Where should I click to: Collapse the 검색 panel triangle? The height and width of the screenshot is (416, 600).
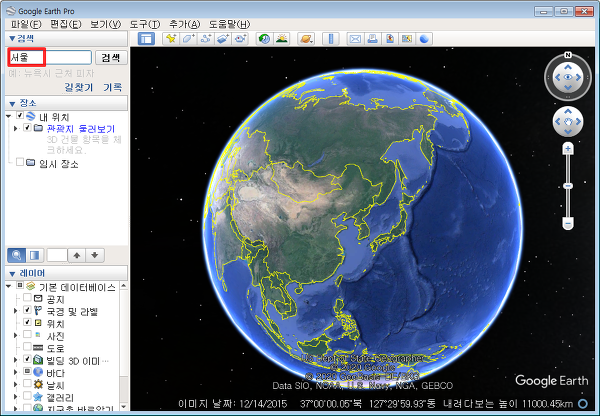point(12,38)
